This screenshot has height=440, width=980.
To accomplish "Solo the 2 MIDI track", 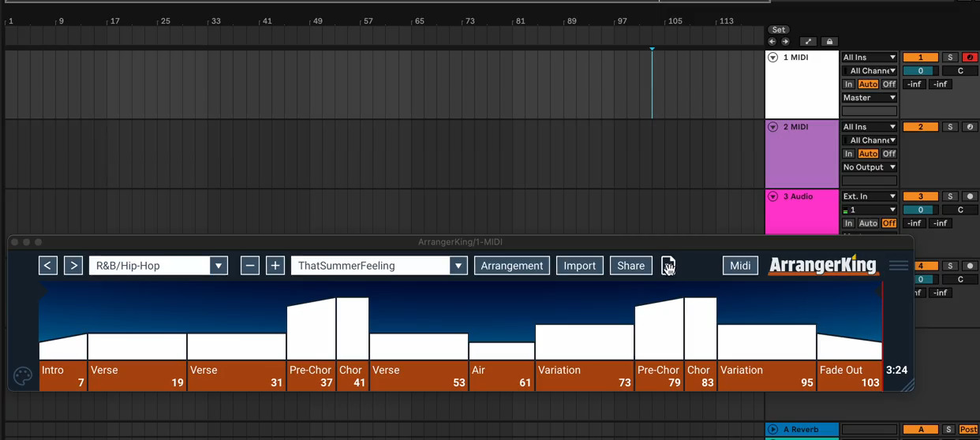I will pyautogui.click(x=950, y=127).
